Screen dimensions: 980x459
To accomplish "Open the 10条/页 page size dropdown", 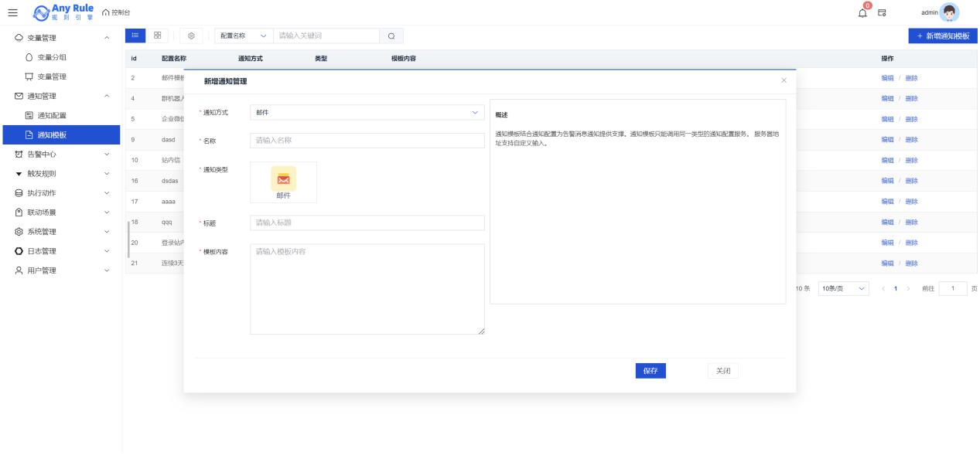I will tap(843, 288).
